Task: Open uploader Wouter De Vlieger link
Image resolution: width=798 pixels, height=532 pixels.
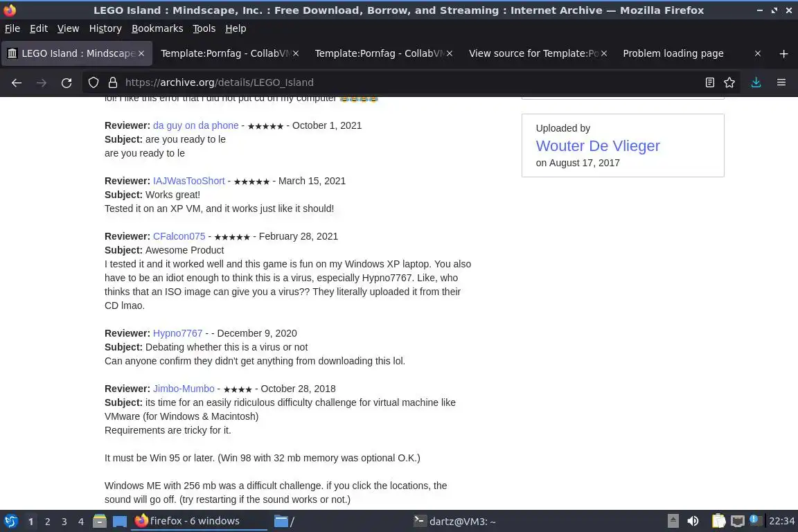Action: (x=598, y=145)
